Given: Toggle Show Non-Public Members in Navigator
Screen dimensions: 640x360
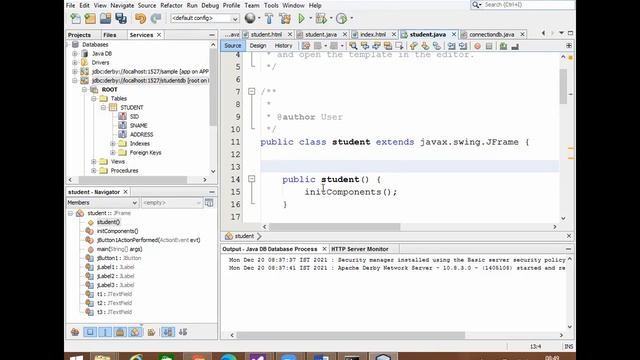Looking at the screenshot, I should (120, 332).
